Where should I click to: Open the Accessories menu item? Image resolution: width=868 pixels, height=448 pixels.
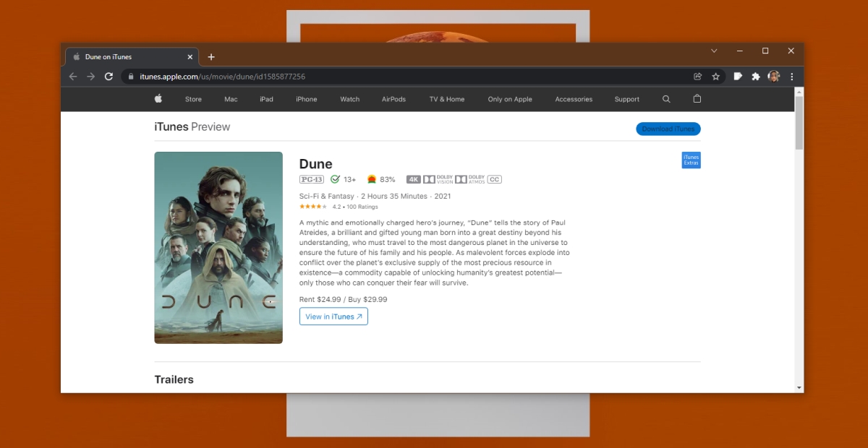pos(574,99)
